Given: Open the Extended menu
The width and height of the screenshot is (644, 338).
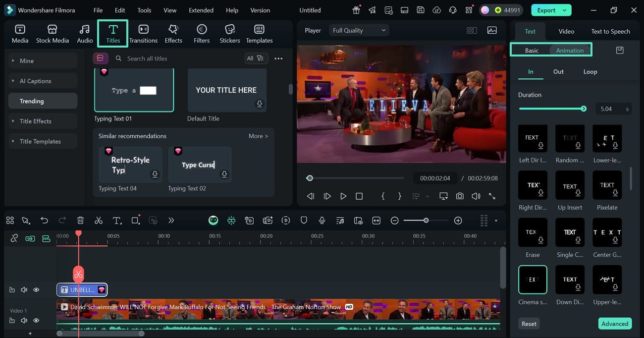Looking at the screenshot, I should pos(201,10).
